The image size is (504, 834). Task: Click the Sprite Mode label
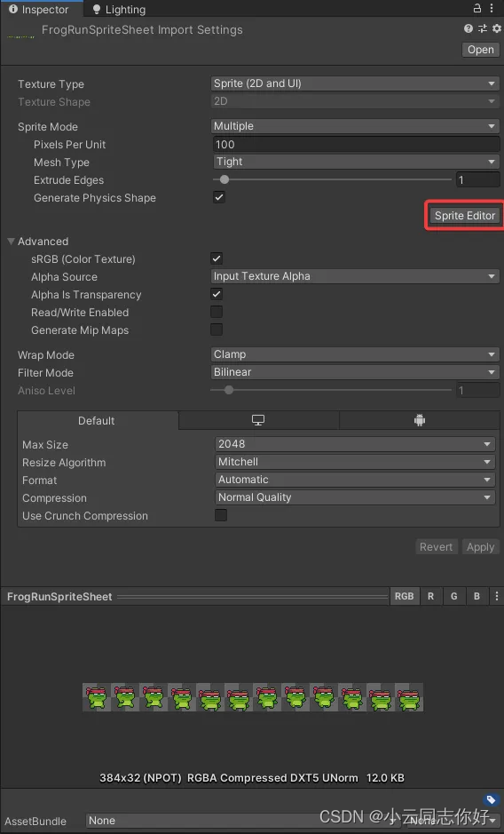48,127
